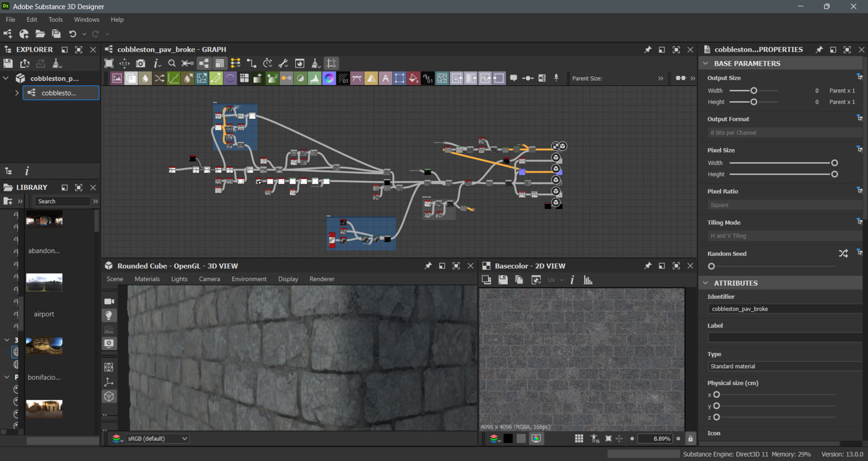Image resolution: width=868 pixels, height=461 pixels.
Task: Add a Text node from the toolbar
Action: click(385, 78)
